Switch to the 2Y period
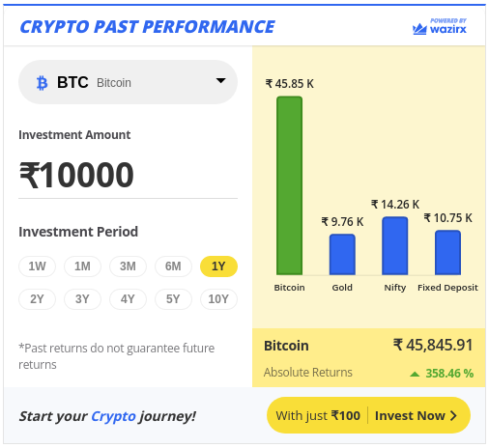Viewport: 489px width, 448px height. [37, 299]
